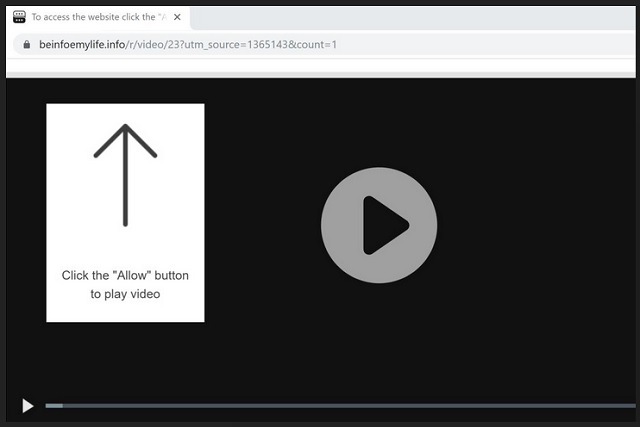Click the small play icon in the bottom control bar

(27, 405)
